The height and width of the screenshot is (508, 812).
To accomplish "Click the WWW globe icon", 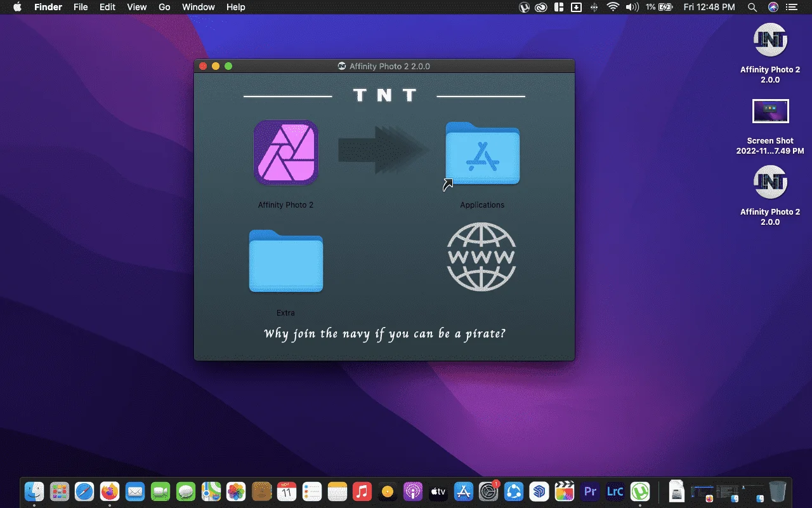I will tap(481, 257).
